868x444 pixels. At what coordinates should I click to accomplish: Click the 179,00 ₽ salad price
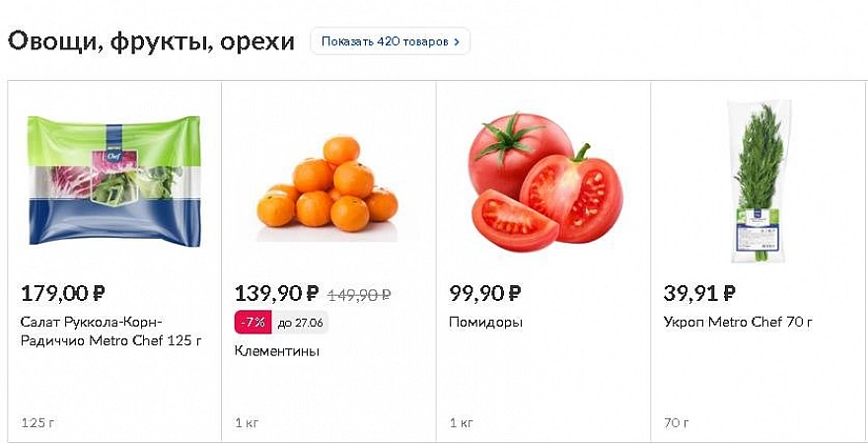[63, 293]
